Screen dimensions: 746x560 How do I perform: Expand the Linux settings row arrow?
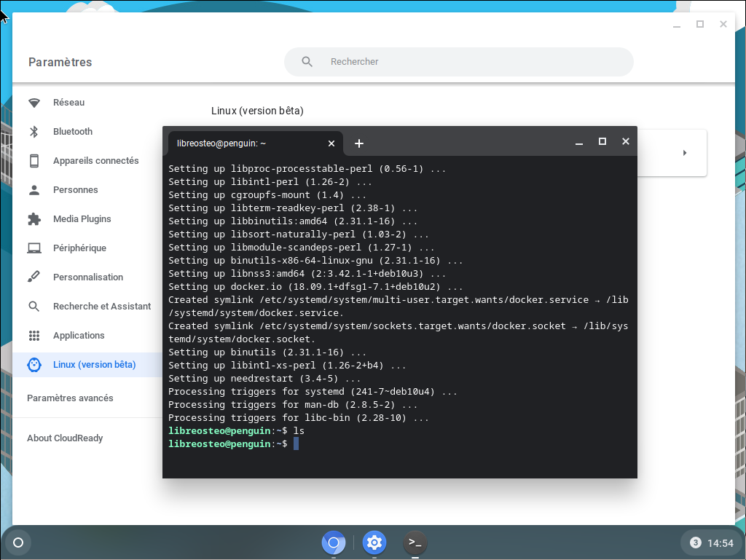(x=685, y=153)
